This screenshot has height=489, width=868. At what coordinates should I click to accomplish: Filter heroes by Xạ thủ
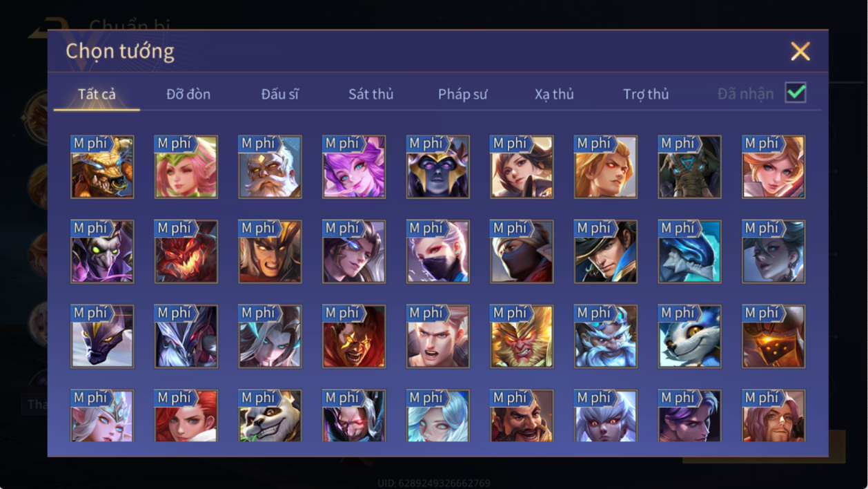coord(554,94)
